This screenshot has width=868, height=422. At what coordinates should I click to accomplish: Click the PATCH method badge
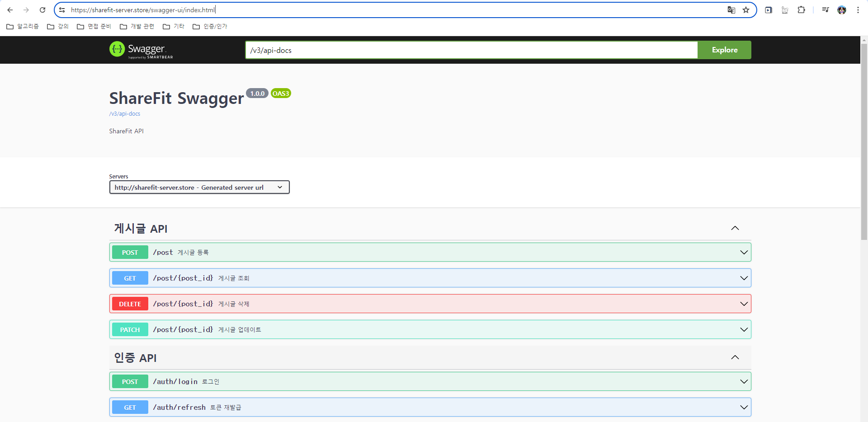(130, 330)
